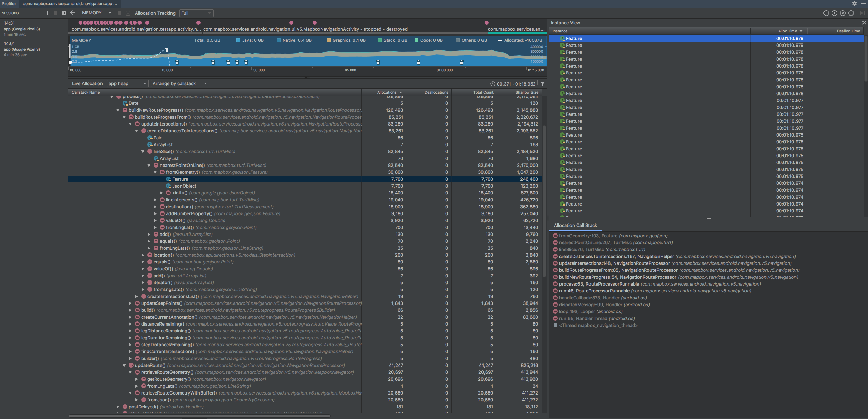Select the Profiler tab
This screenshot has height=419, width=868.
coord(9,3)
